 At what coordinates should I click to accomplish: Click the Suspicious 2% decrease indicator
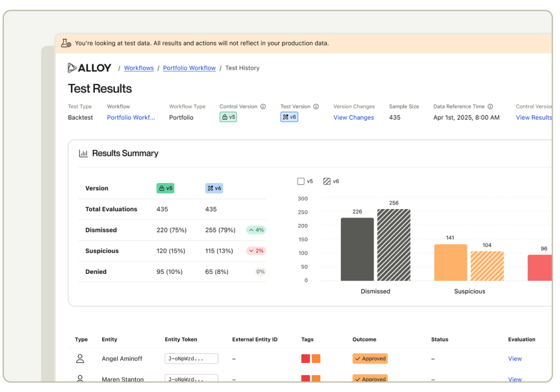coord(256,251)
